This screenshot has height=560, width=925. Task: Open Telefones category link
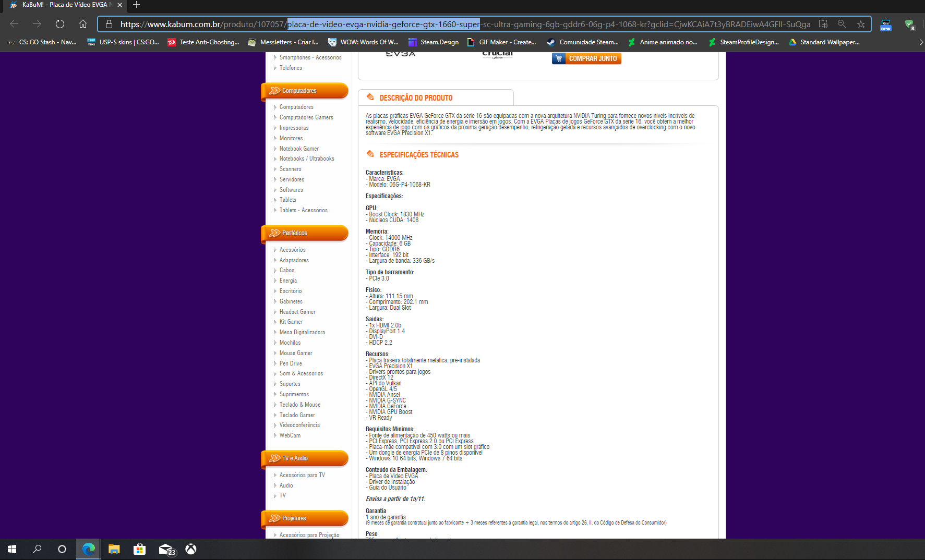[x=291, y=68]
